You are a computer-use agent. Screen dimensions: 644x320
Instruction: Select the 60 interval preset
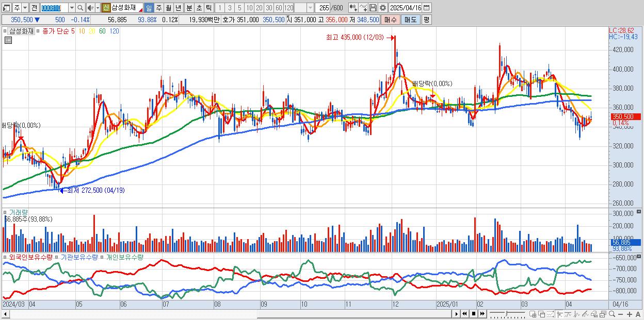(x=279, y=8)
